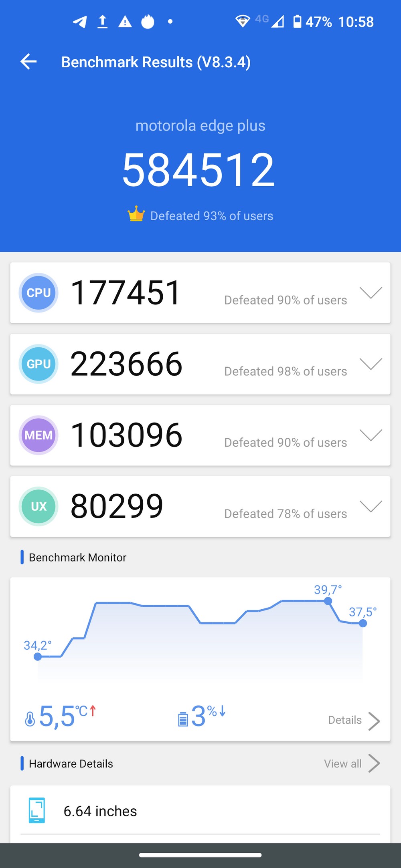Tap the 34,2° starting temperature point
401x868 pixels.
coord(38,657)
